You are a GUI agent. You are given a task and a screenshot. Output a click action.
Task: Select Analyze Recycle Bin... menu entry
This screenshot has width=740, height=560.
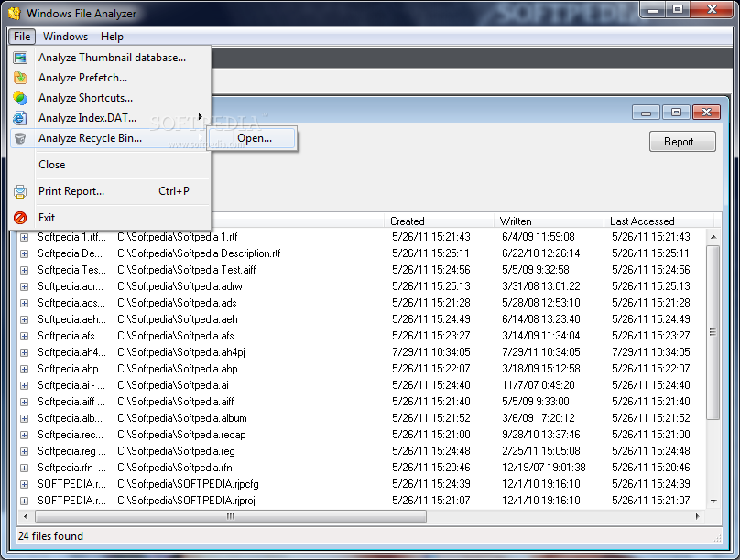point(110,138)
